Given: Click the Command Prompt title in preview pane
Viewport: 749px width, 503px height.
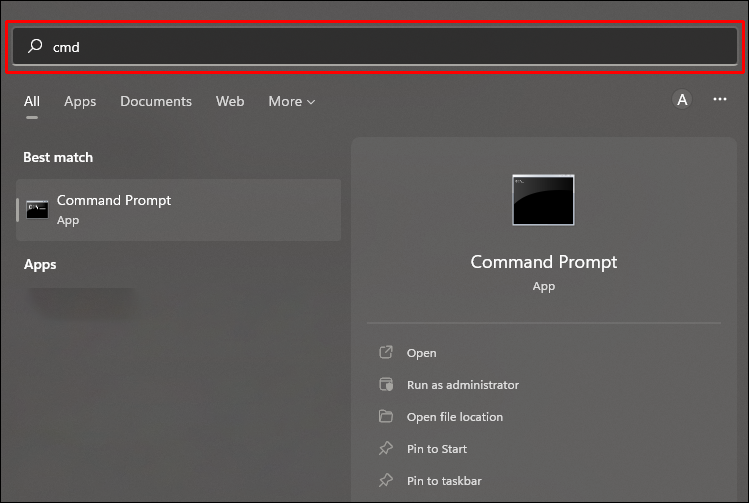Looking at the screenshot, I should pyautogui.click(x=543, y=262).
